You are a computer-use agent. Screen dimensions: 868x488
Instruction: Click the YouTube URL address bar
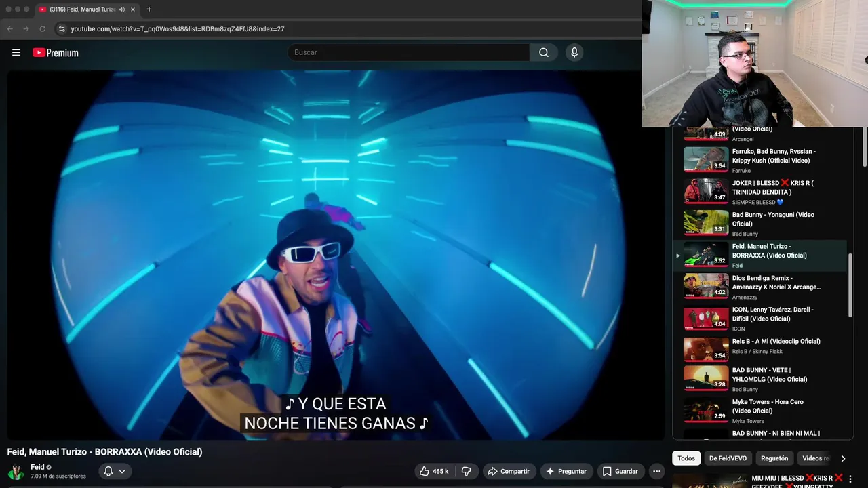(x=178, y=29)
